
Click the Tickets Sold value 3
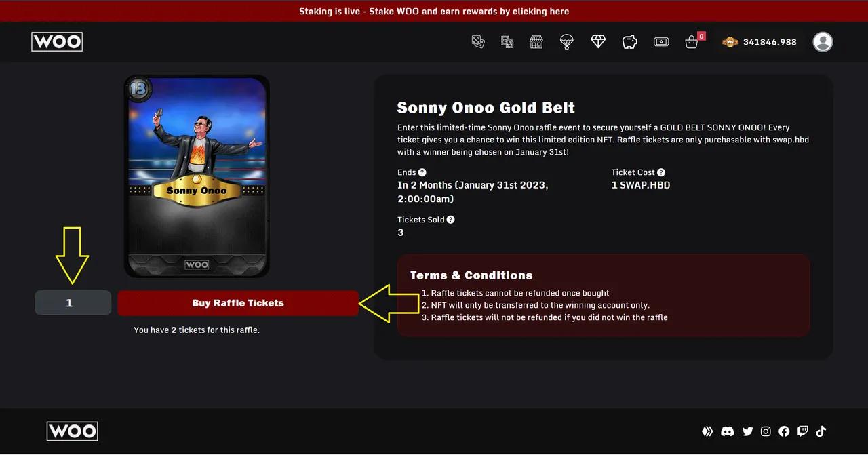(x=401, y=233)
